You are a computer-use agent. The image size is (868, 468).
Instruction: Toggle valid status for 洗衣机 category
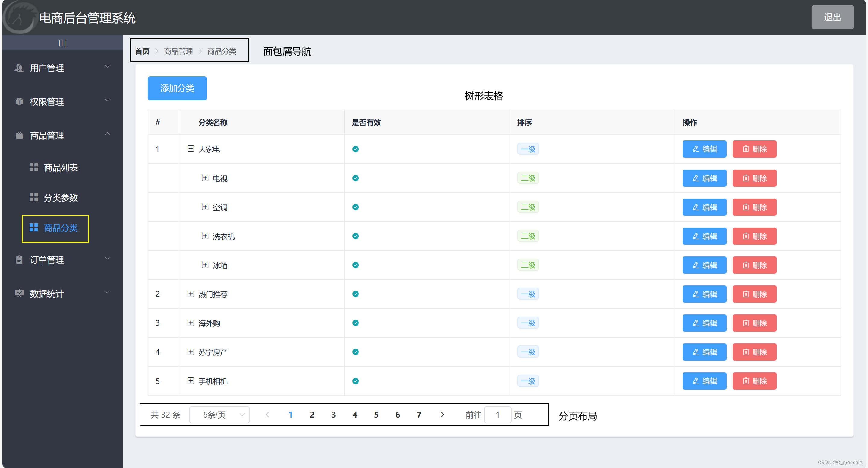point(356,236)
